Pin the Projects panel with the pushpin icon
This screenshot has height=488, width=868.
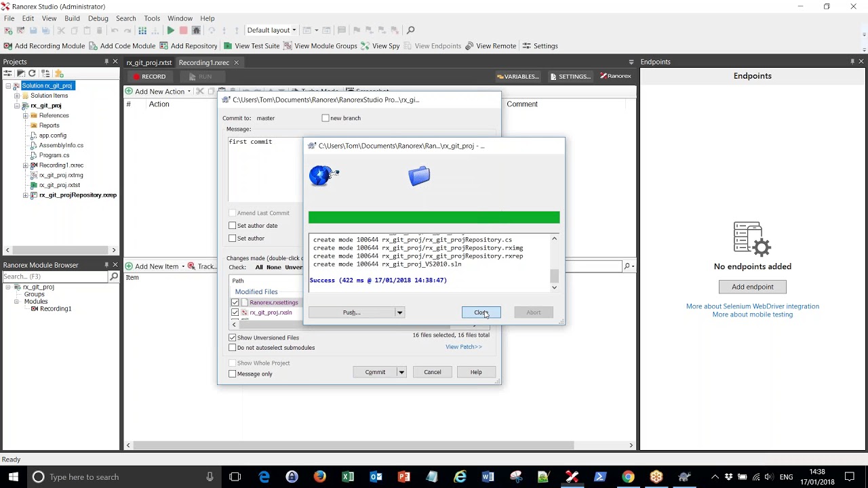[106, 62]
